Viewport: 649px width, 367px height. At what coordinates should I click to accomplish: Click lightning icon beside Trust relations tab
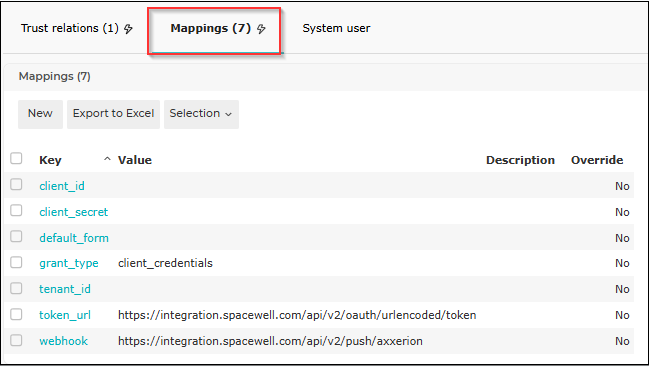(x=128, y=29)
